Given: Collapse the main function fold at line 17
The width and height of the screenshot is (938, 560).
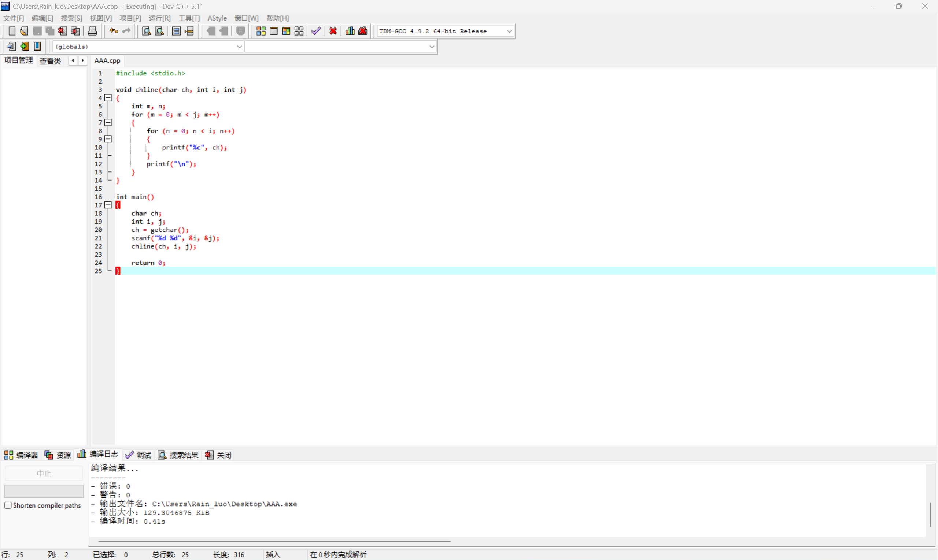Looking at the screenshot, I should pos(108,205).
